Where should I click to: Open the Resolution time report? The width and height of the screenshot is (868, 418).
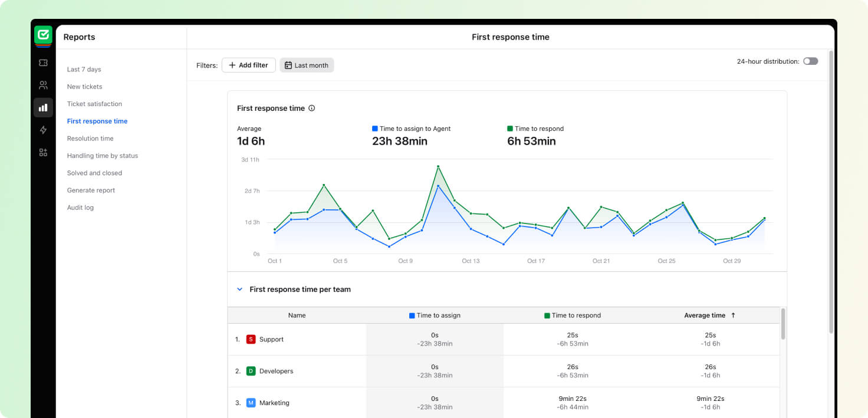(90, 139)
